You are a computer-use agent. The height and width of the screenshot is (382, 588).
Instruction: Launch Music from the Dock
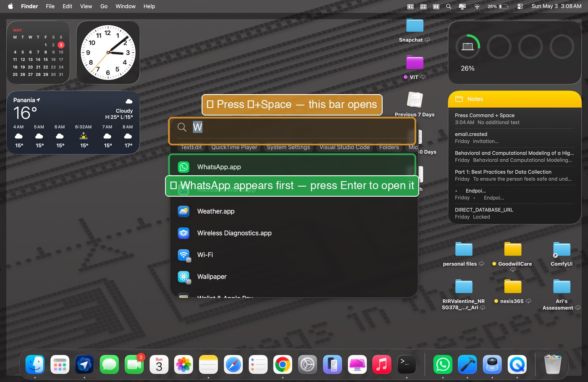[382, 364]
